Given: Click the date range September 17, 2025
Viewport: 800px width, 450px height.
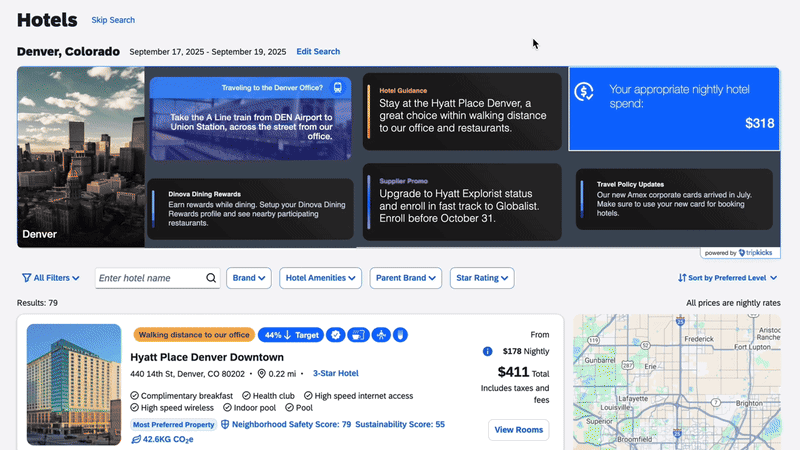Looking at the screenshot, I should pyautogui.click(x=208, y=52).
